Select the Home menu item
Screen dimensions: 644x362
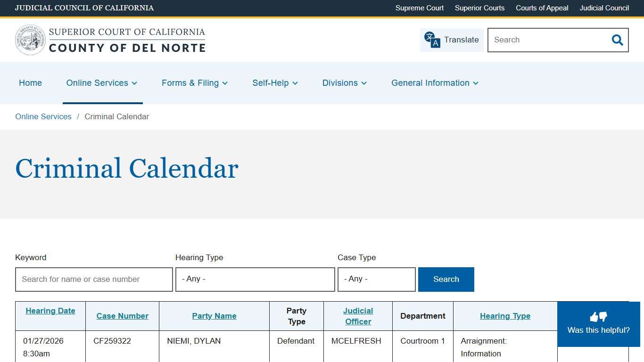click(x=30, y=83)
